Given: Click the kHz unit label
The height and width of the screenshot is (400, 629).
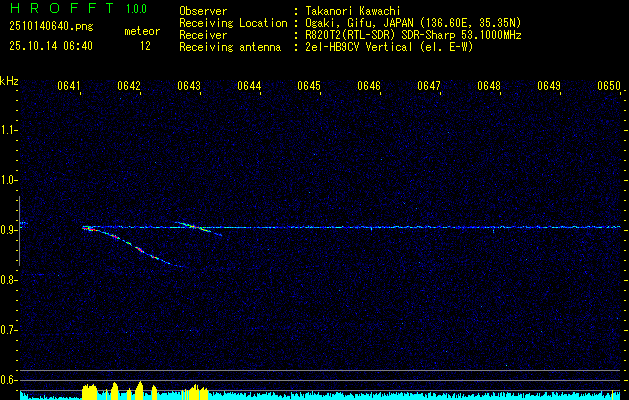Looking at the screenshot, I should click(9, 81).
